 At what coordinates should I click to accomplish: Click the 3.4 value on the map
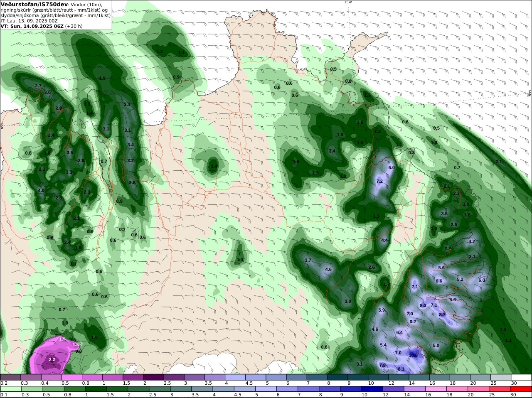click(x=131, y=145)
